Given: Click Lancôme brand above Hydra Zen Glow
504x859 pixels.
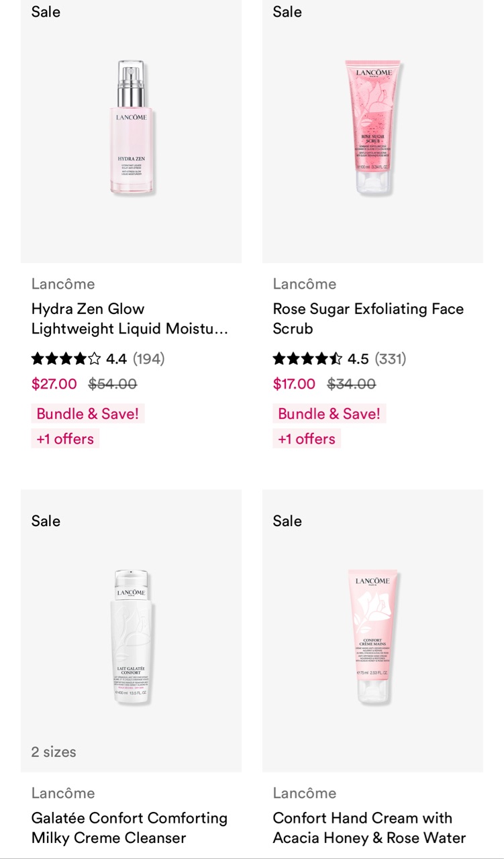Looking at the screenshot, I should coord(63,284).
